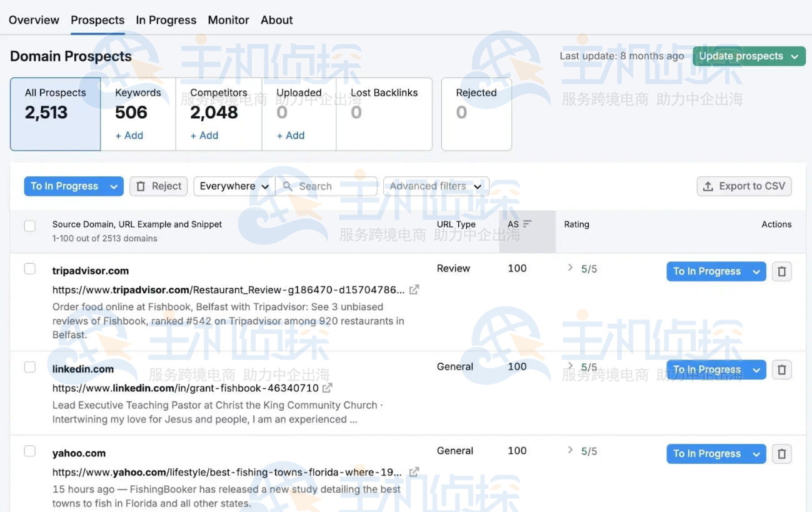Expand the yahoo.com rating details chevron

[x=570, y=449]
